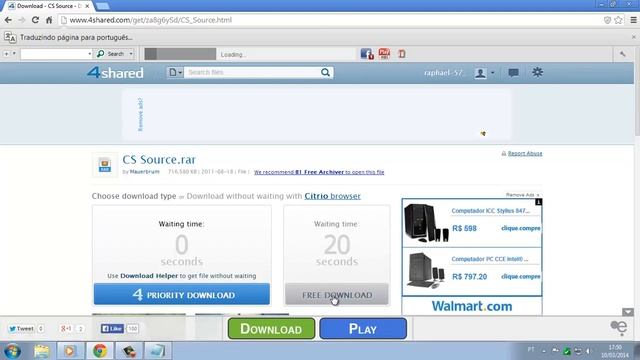This screenshot has height=360, width=640.
Task: Open the browser home page icon
Action: 49,20
